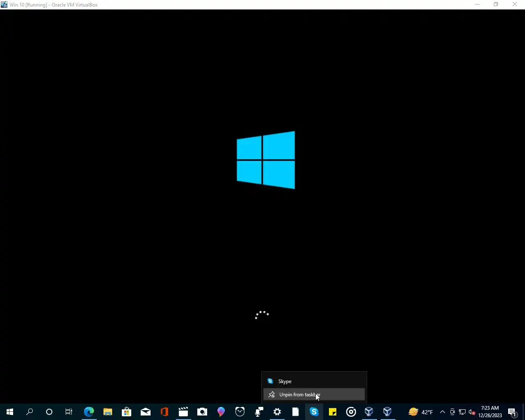Viewport: 525px width, 420px height.
Task: Open the Windows Start menu
Action: pyautogui.click(x=10, y=412)
